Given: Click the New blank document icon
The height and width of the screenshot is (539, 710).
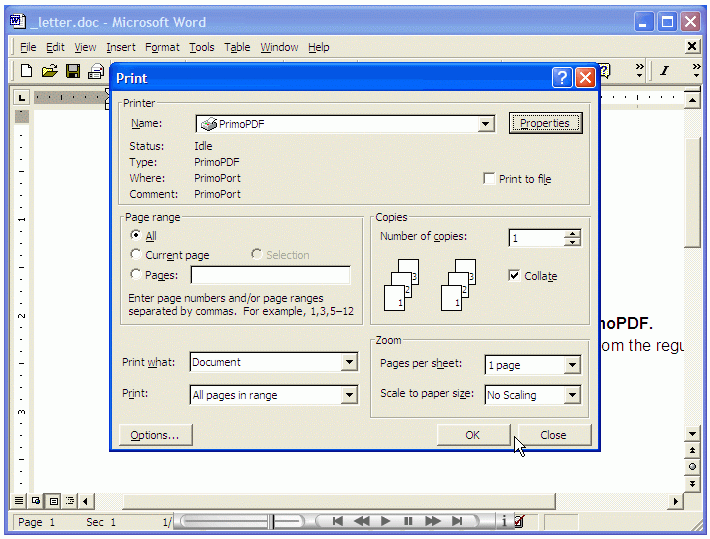Looking at the screenshot, I should [x=27, y=71].
